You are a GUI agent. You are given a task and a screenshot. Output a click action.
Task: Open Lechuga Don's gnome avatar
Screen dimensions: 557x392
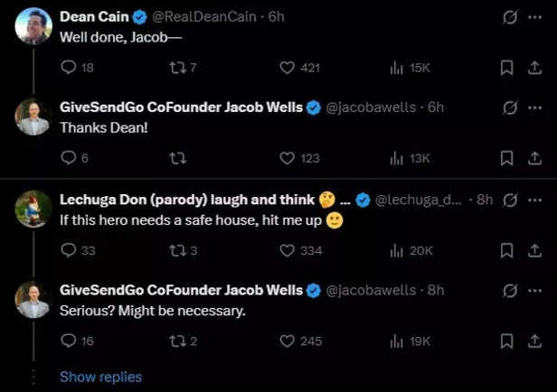click(x=33, y=208)
